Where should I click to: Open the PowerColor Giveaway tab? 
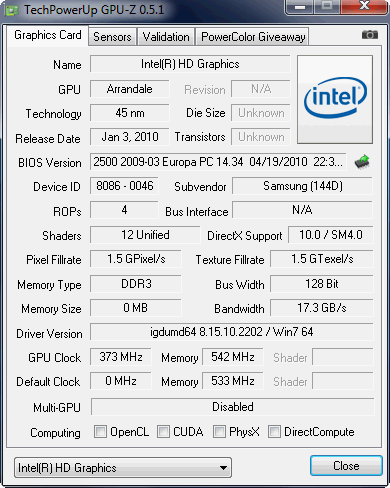(253, 37)
